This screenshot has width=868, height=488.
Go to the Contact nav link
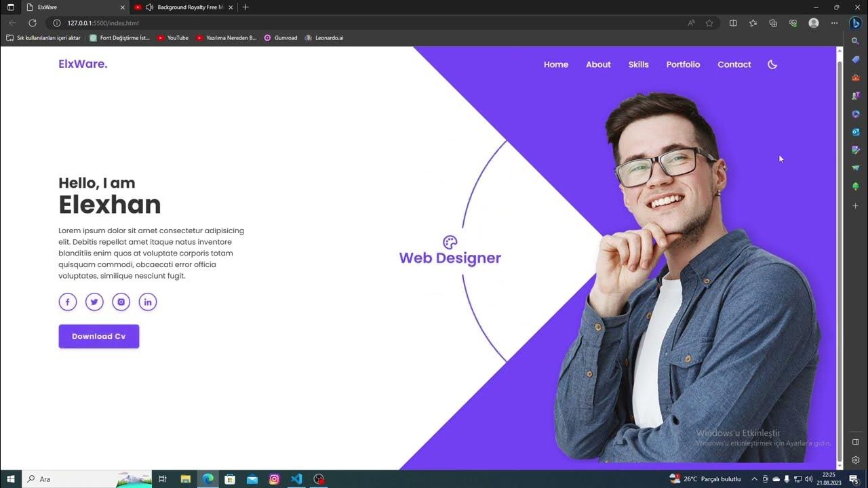[x=734, y=64]
